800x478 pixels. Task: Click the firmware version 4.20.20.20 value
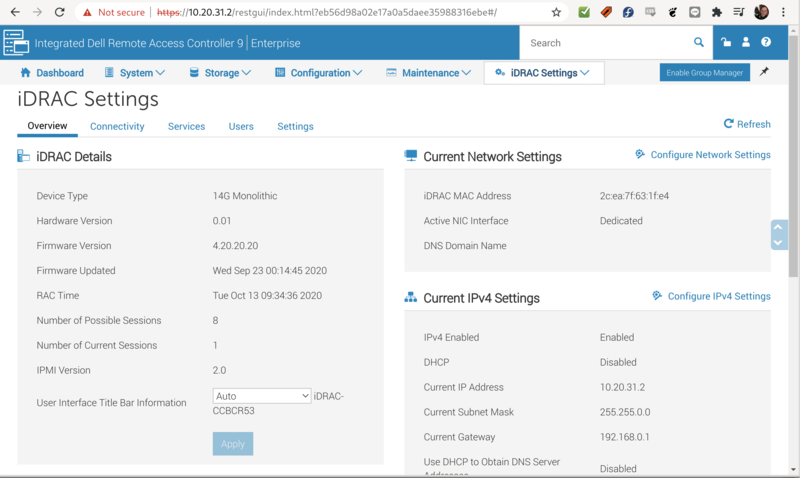coord(235,246)
